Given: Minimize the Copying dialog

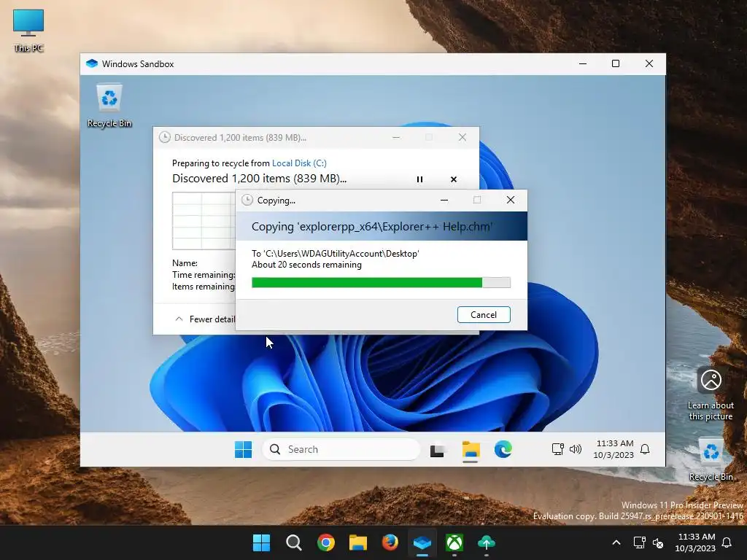Looking at the screenshot, I should pos(444,201).
